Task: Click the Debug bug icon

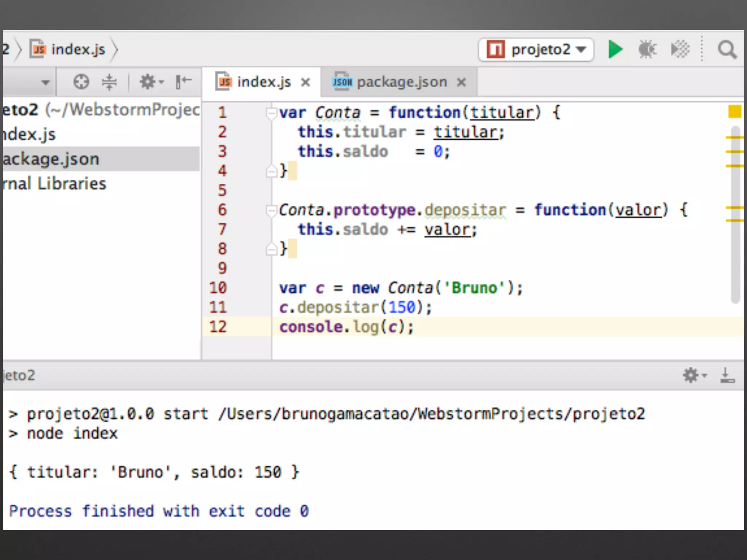Action: tap(647, 50)
